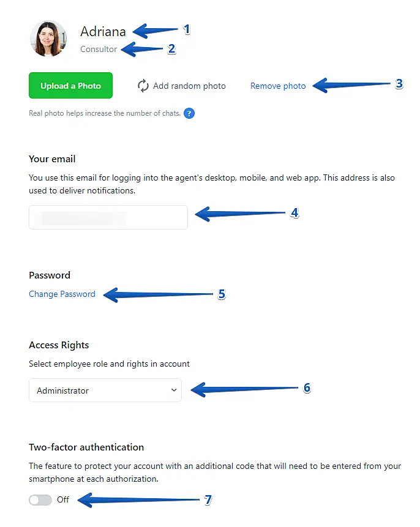The height and width of the screenshot is (527, 420).
Task: Click the number 3 annotation marker
Action: click(x=399, y=84)
